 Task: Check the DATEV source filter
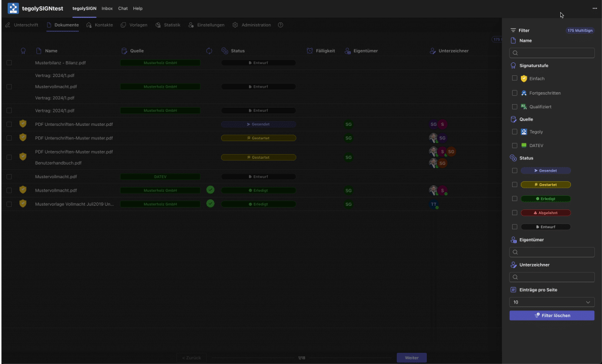[x=514, y=145]
